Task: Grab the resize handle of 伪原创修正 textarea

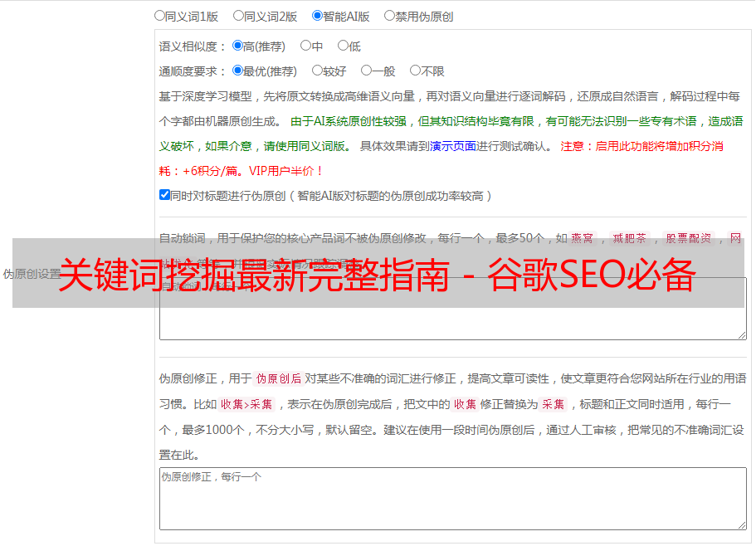Action: [742, 525]
